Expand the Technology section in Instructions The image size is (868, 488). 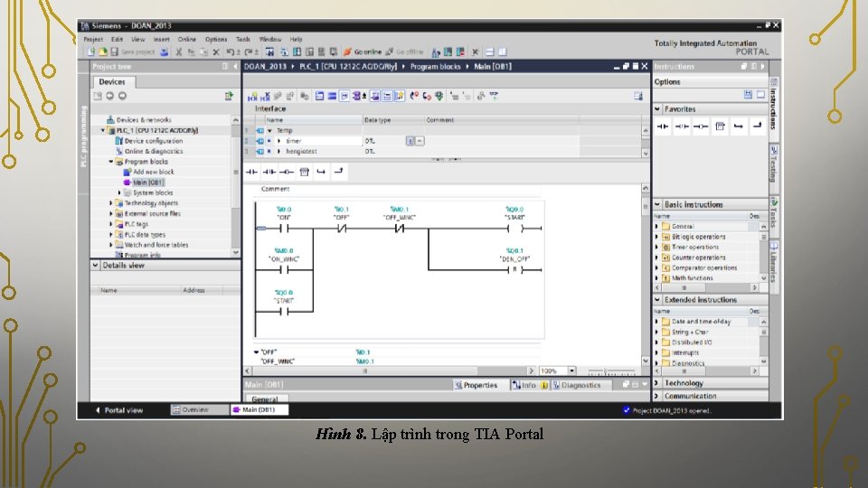[657, 383]
